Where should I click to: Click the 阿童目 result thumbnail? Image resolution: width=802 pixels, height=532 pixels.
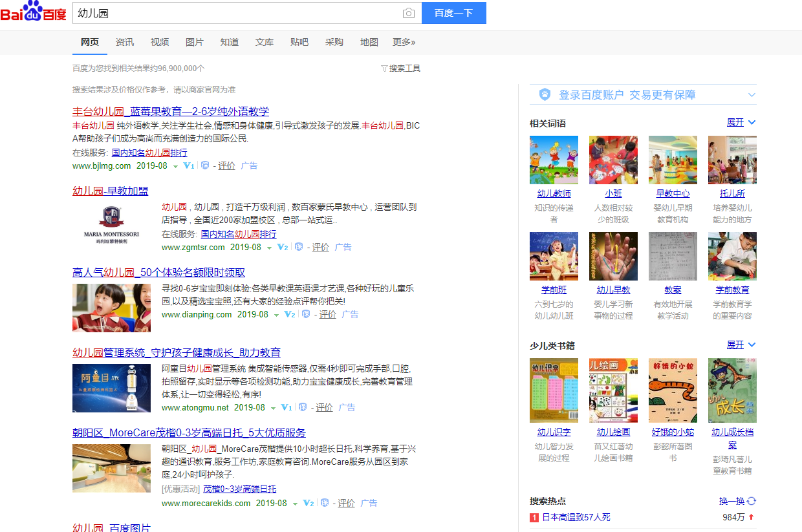[x=111, y=388]
